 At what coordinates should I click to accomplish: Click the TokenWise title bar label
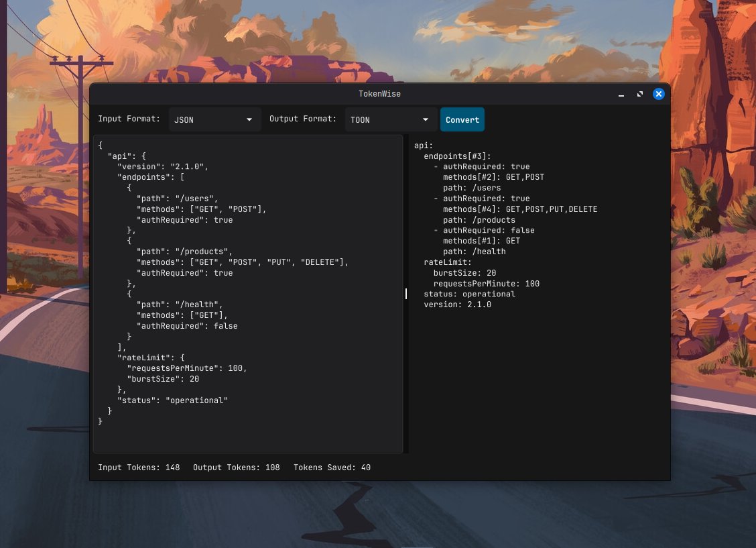tap(379, 94)
